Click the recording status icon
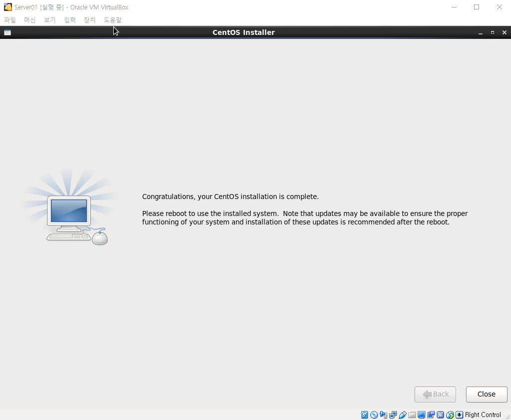The image size is (511, 420). [x=431, y=415]
